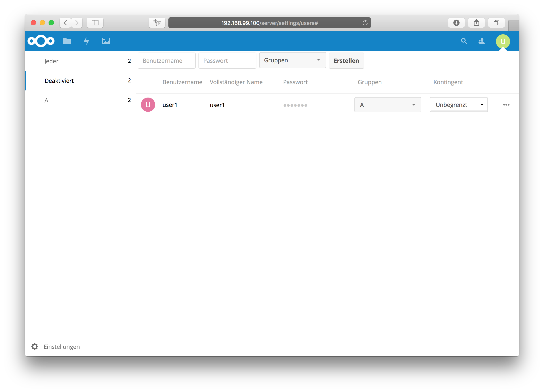Open the user1 three-dot actions menu
The height and width of the screenshot is (392, 544).
click(506, 105)
